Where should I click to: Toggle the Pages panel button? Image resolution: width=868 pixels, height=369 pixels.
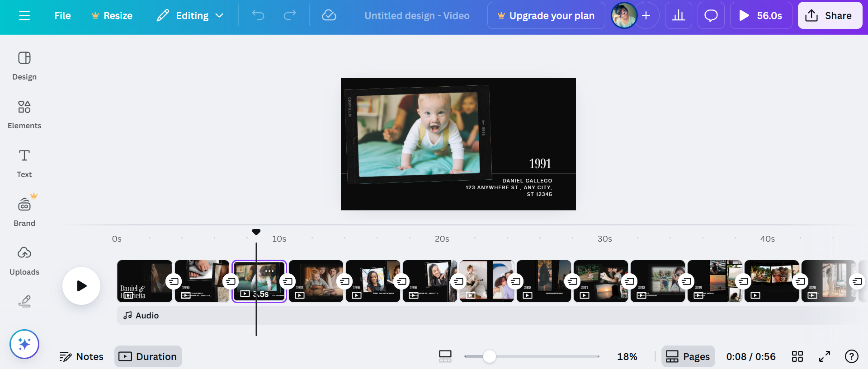pos(688,357)
